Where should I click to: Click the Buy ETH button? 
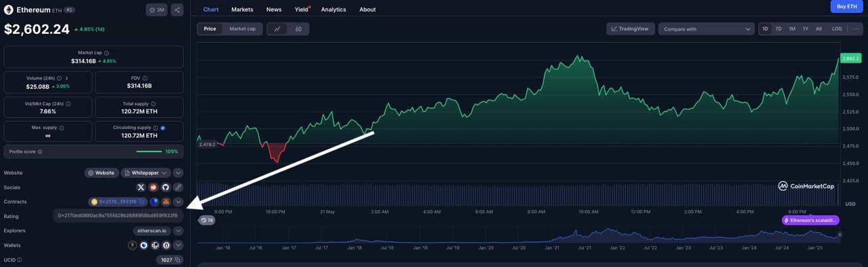(847, 6)
